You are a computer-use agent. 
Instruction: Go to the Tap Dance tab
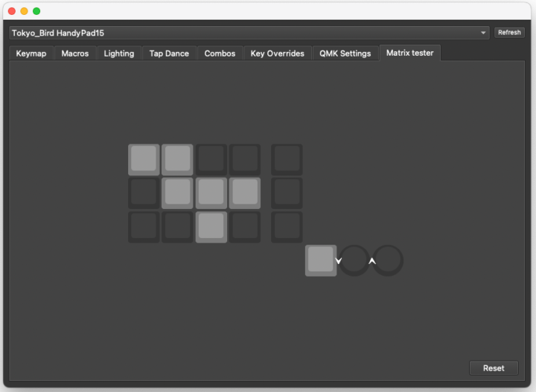169,54
